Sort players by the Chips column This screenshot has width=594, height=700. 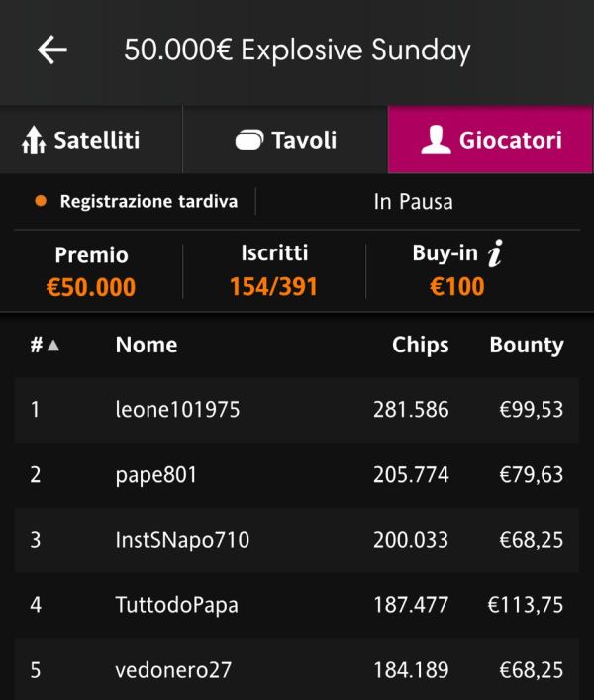(421, 346)
